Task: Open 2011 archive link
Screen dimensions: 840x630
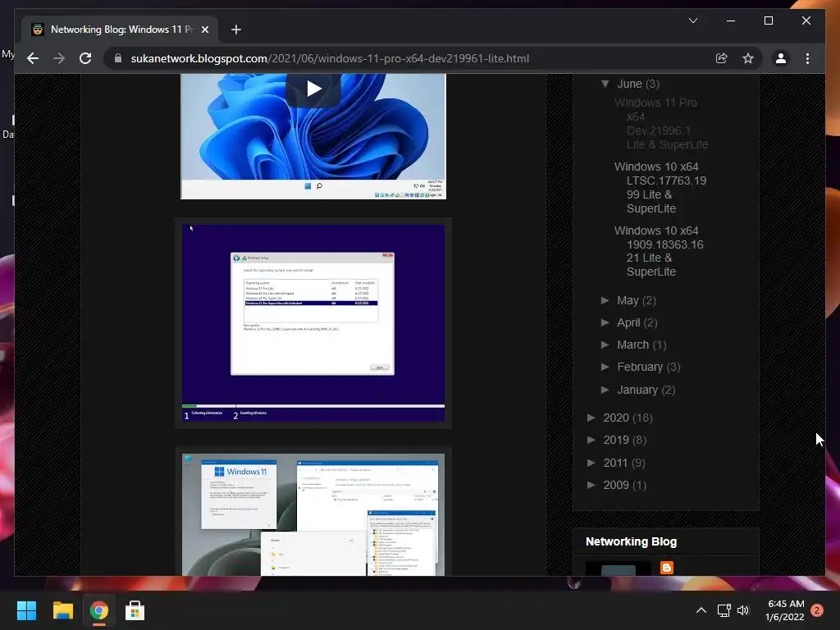Action: (x=615, y=463)
